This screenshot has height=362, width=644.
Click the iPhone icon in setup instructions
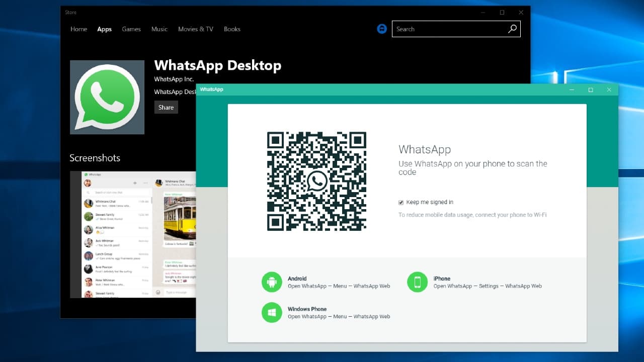417,282
